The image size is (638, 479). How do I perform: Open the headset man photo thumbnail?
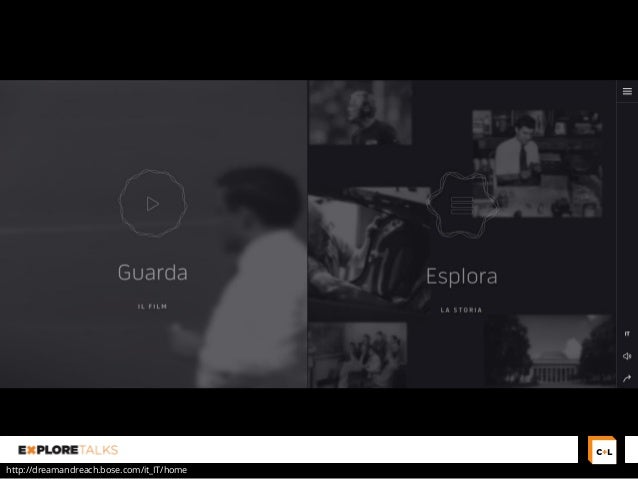point(360,112)
